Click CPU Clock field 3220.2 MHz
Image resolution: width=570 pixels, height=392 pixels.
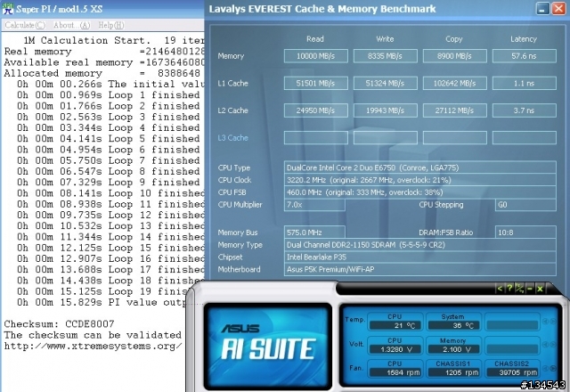pyautogui.click(x=419, y=180)
